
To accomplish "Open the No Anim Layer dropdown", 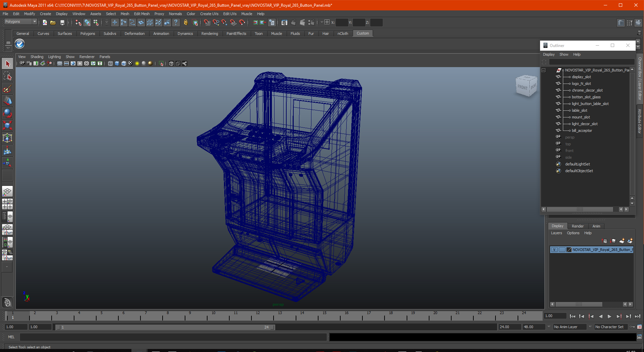I will (x=570, y=327).
